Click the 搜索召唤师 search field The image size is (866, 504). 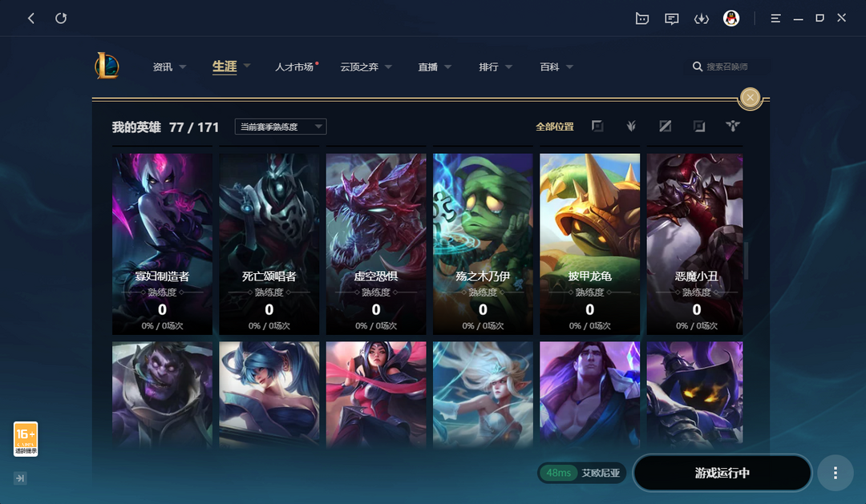pos(730,67)
